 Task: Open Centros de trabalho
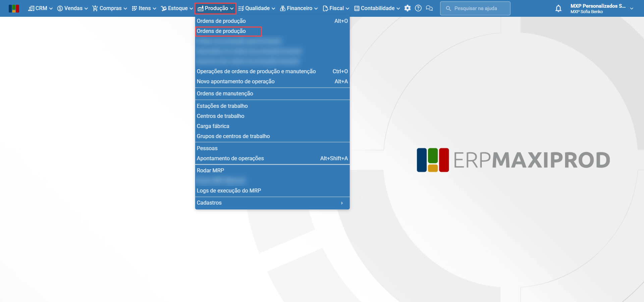272,116
